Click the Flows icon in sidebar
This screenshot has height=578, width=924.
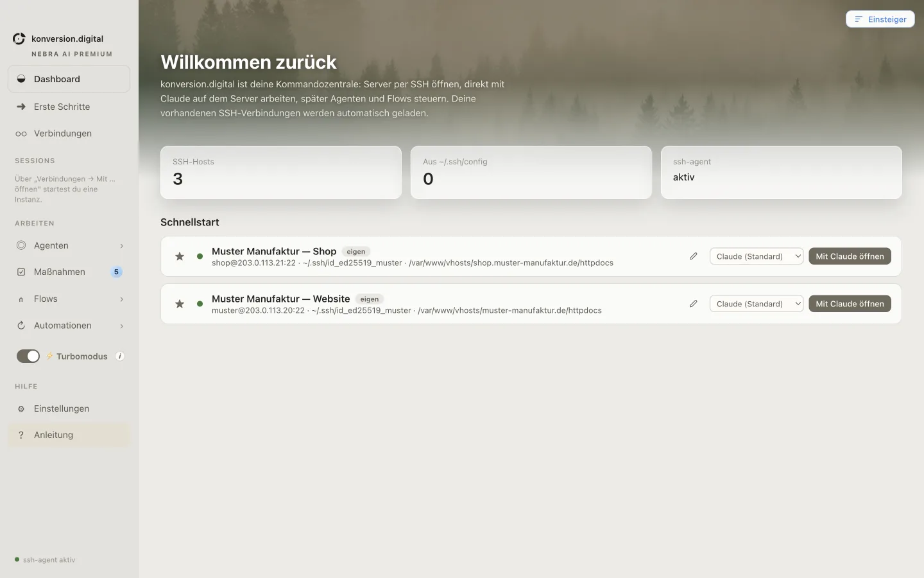click(x=21, y=299)
